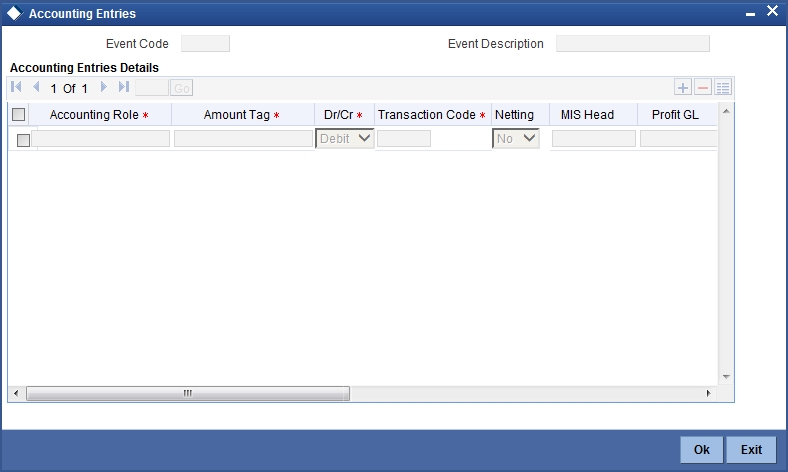This screenshot has width=788, height=472.
Task: Click the Transaction Code field in row
Action: tap(404, 139)
